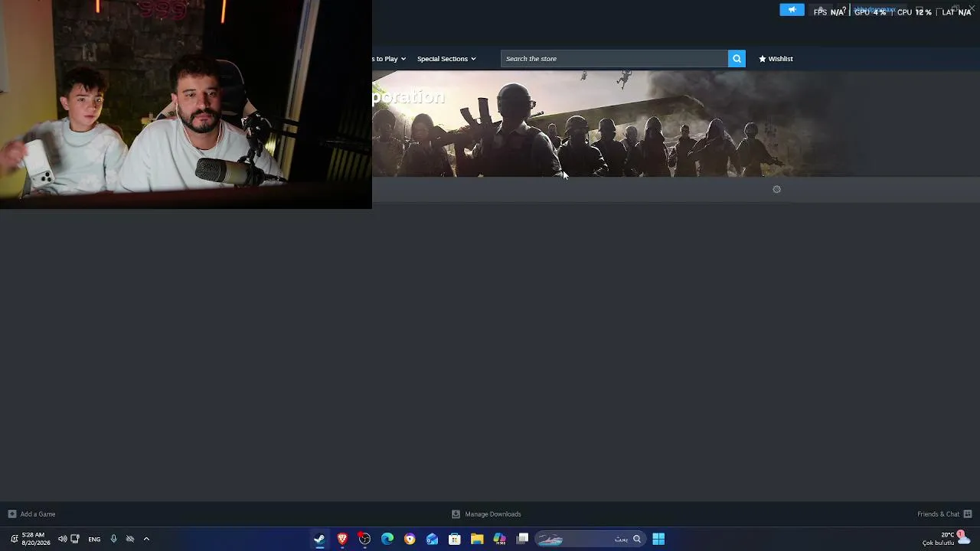Open the Windows Start menu

(x=658, y=539)
